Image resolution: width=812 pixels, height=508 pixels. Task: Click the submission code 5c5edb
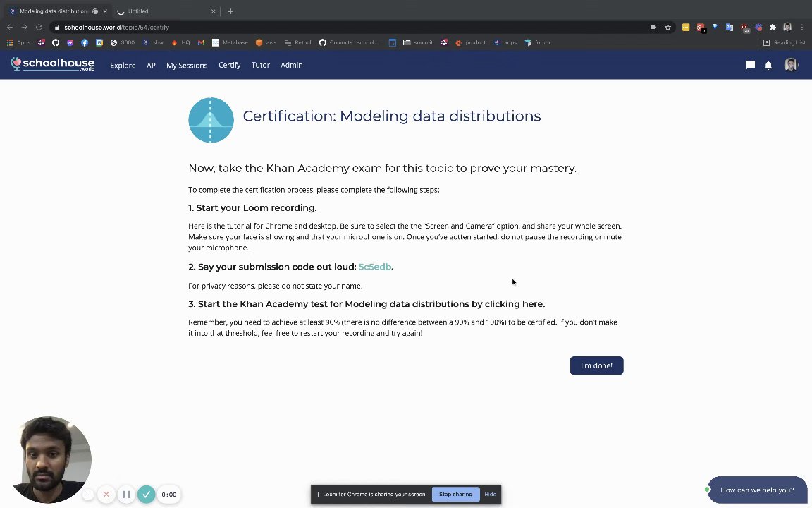pos(375,267)
